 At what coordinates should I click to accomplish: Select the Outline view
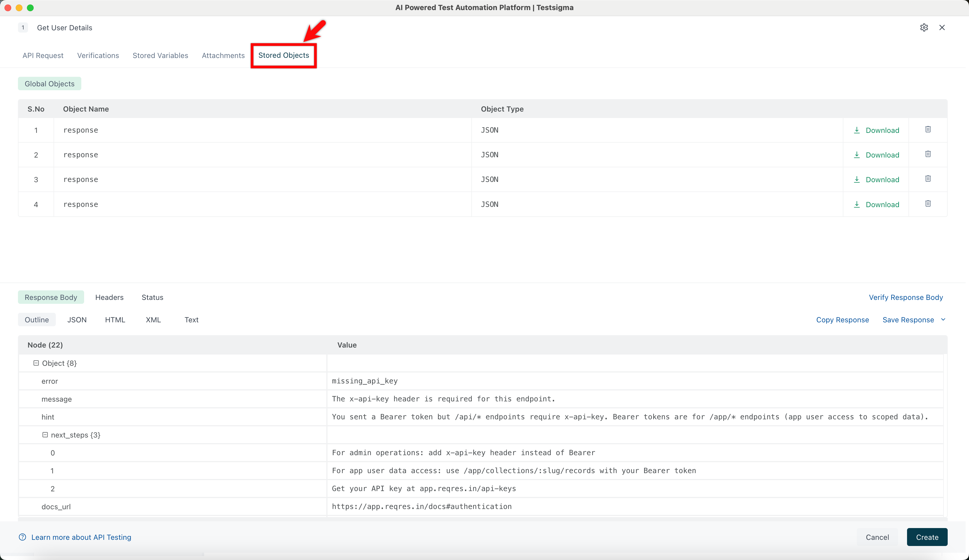36,320
